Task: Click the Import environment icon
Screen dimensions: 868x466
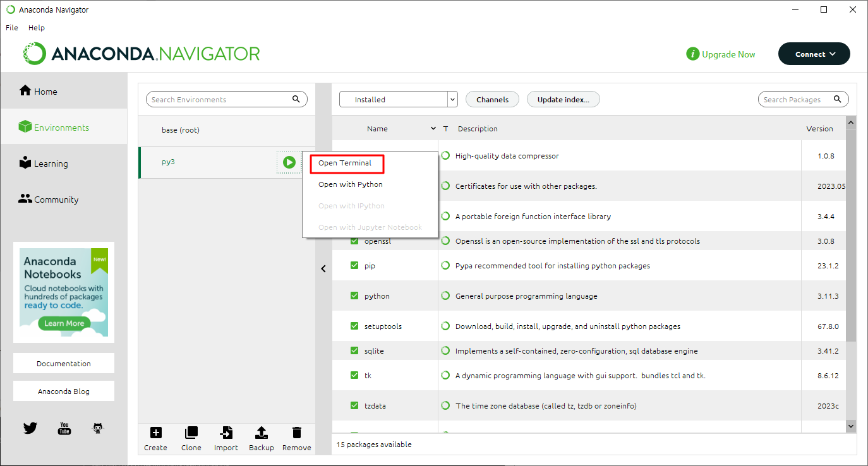Action: point(226,433)
